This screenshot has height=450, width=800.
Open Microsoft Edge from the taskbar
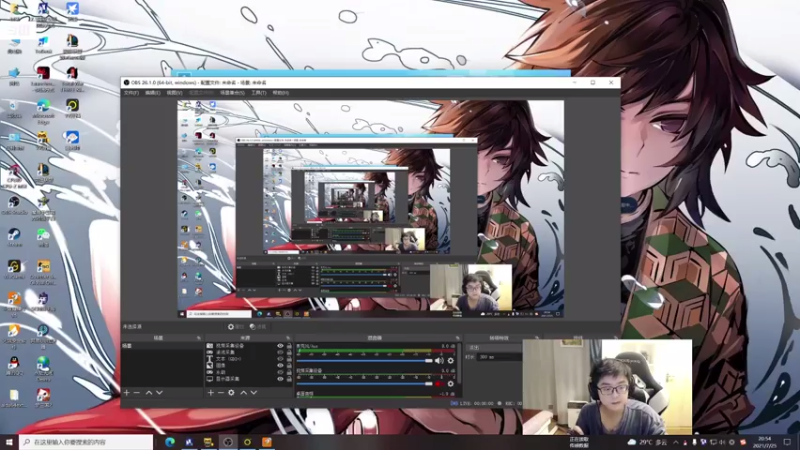coord(170,442)
